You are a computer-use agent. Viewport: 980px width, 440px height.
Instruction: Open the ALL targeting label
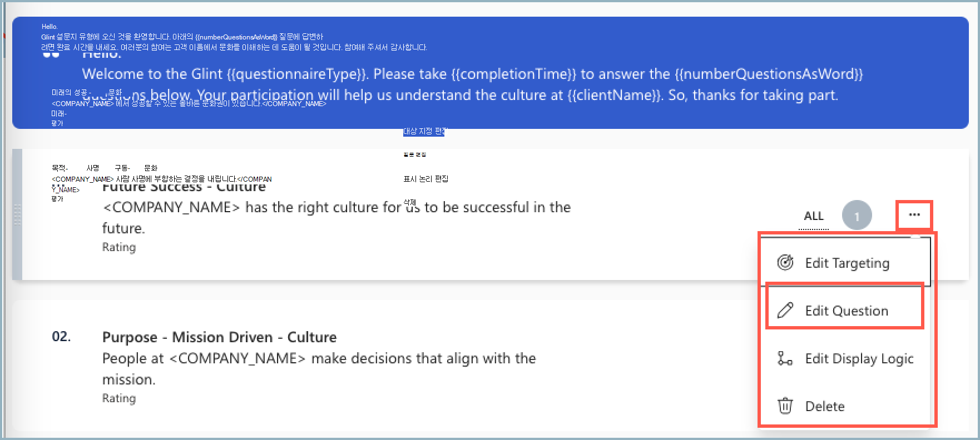coord(813,216)
